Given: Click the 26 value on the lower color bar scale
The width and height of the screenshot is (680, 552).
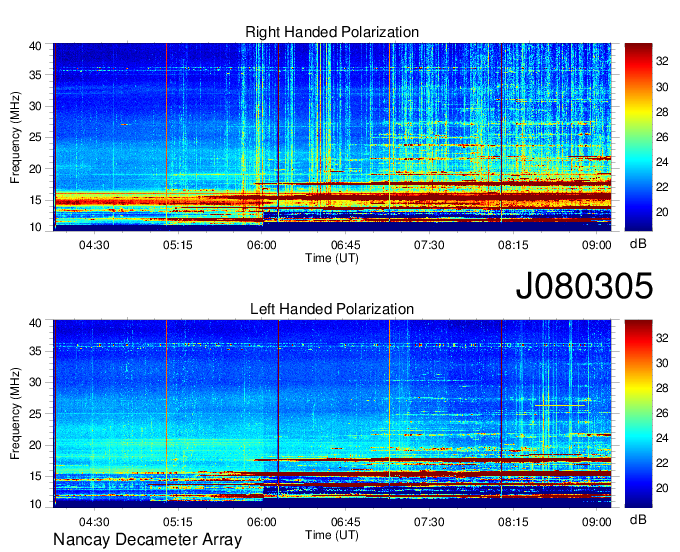Looking at the screenshot, I should tap(662, 413).
